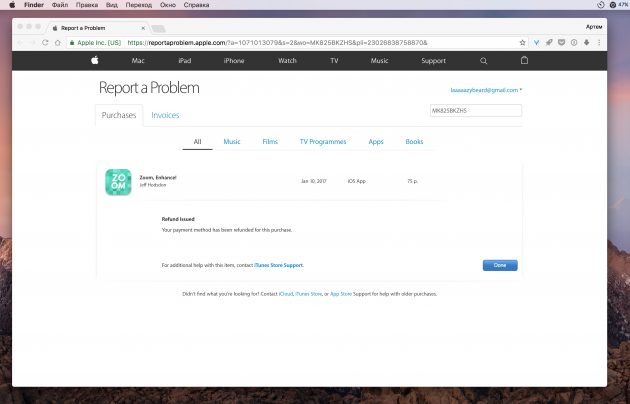Filter purchases by Music
The width and height of the screenshot is (630, 404).
231,142
